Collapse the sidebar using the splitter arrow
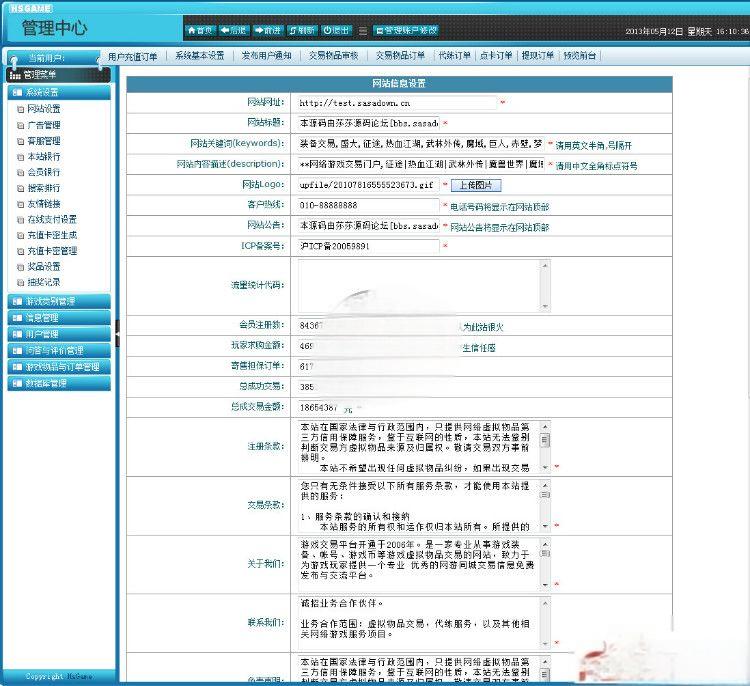 117,331
